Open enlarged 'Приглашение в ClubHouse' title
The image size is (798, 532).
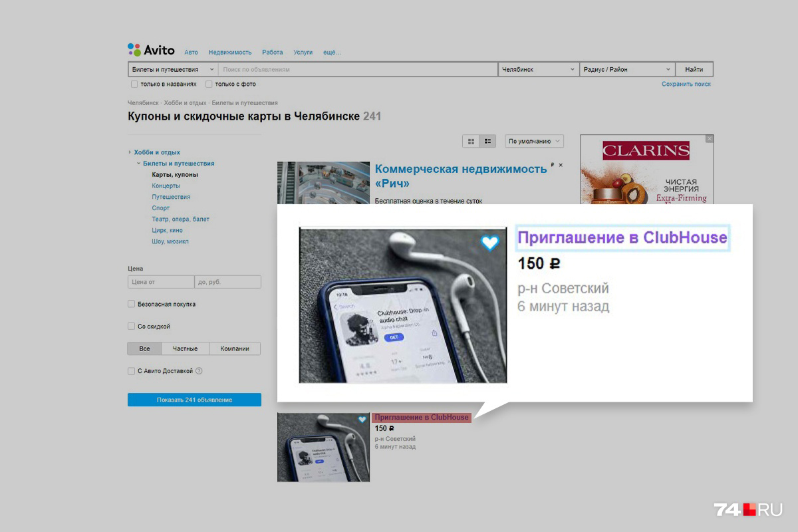(622, 237)
